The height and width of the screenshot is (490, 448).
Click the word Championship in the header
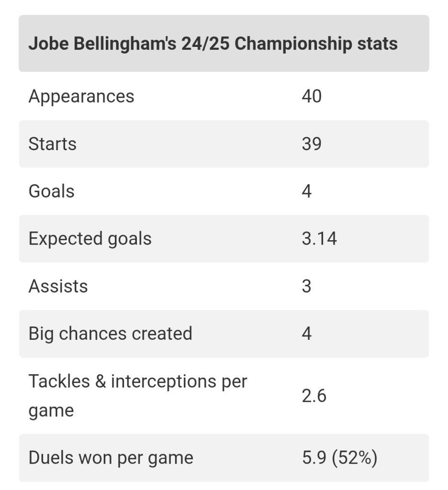[293, 44]
